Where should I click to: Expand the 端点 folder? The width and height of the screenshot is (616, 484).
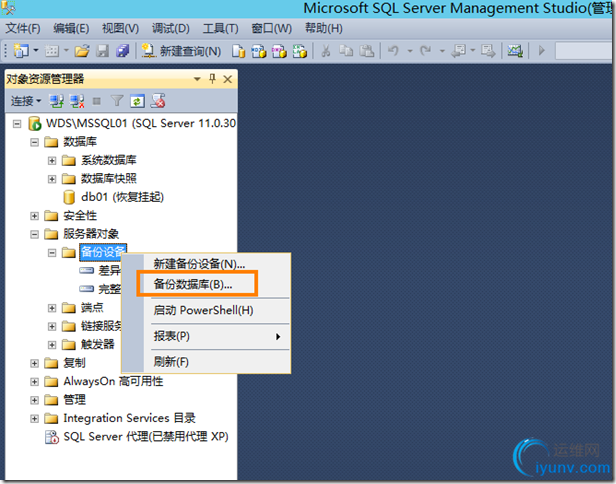coord(52,308)
